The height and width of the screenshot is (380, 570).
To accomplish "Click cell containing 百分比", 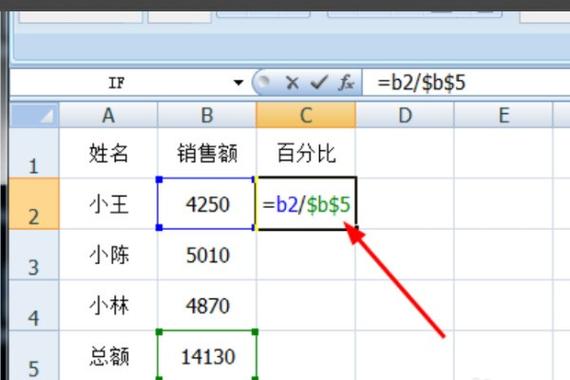I will point(306,153).
